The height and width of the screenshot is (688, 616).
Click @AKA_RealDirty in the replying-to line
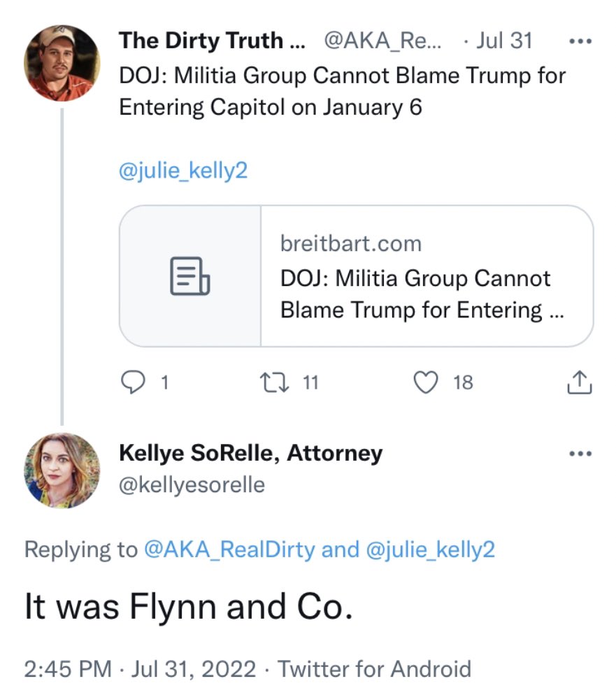pyautogui.click(x=229, y=550)
